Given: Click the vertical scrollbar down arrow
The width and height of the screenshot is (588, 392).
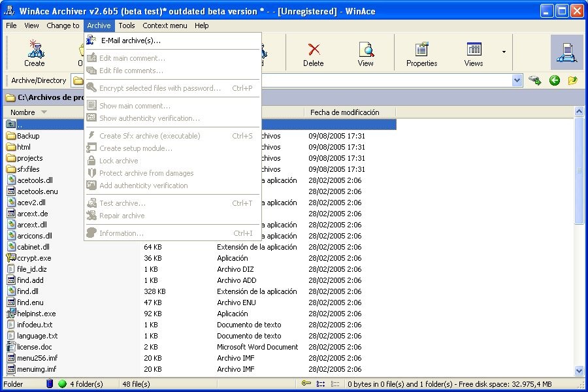Looking at the screenshot, I should 579,371.
